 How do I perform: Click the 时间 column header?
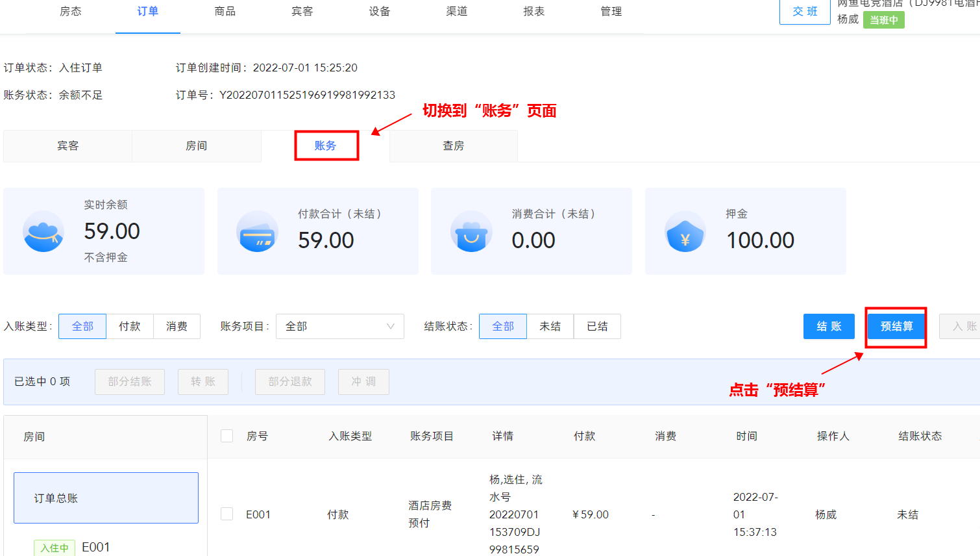(746, 436)
